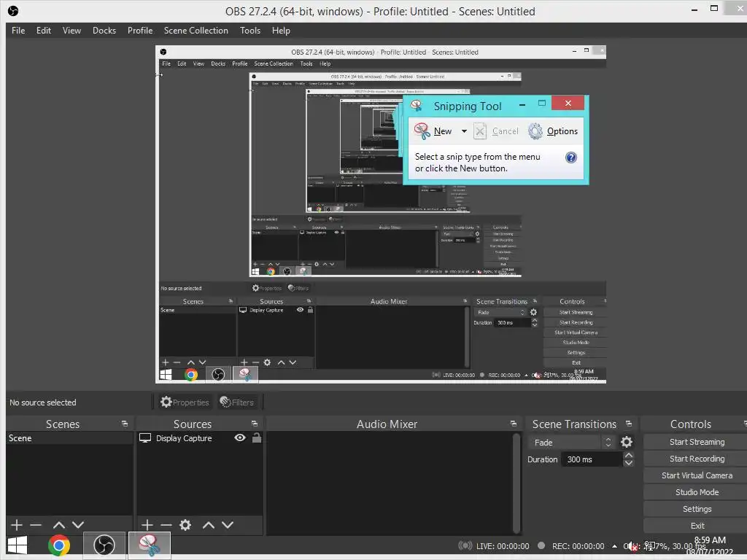747x560 pixels.
Task: Click the Snipping Tool taskbar icon
Action: [150, 545]
